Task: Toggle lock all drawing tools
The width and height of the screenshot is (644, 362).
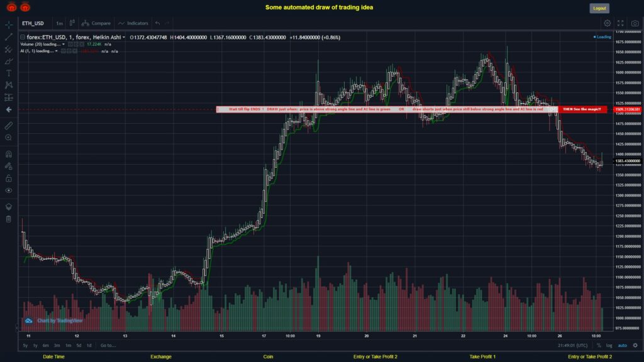Action: (x=9, y=178)
